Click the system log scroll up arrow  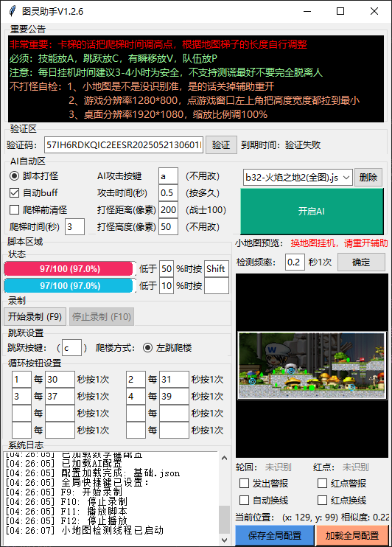coord(224,458)
